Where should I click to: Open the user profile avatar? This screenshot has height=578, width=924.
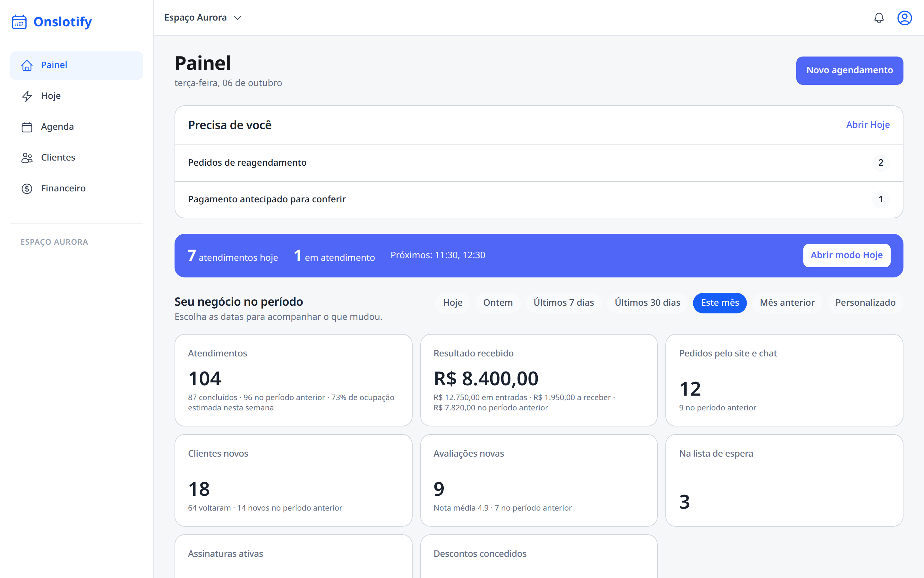(x=904, y=18)
